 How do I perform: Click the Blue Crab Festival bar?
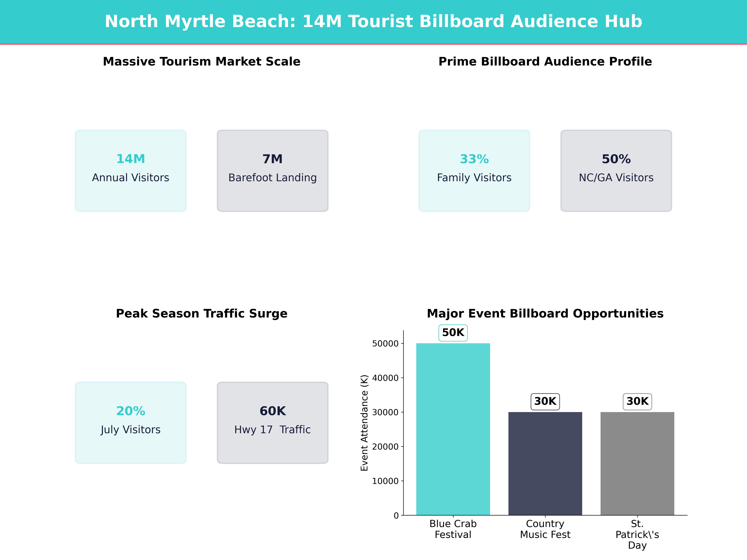pyautogui.click(x=453, y=422)
